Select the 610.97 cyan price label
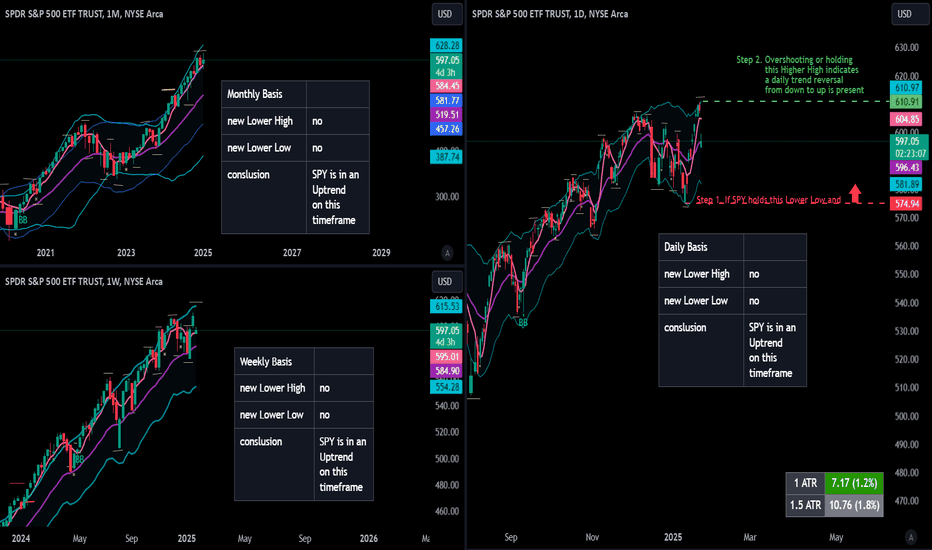This screenshot has width=932, height=550. click(906, 87)
